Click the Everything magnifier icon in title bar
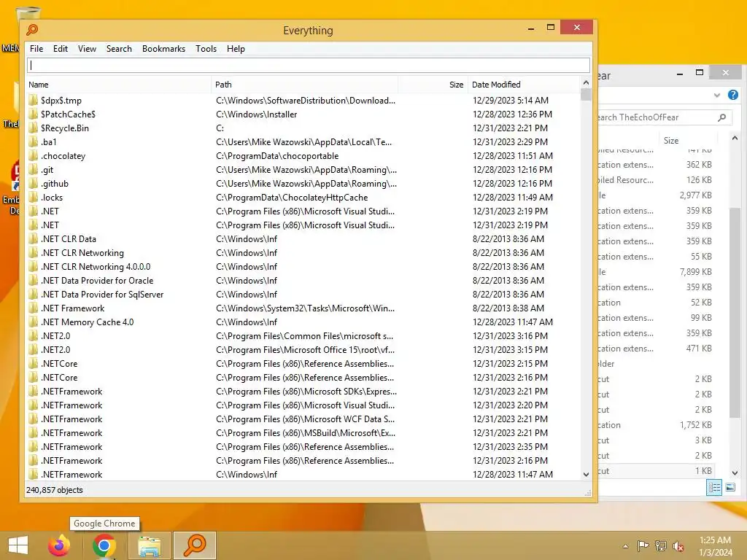 point(32,29)
